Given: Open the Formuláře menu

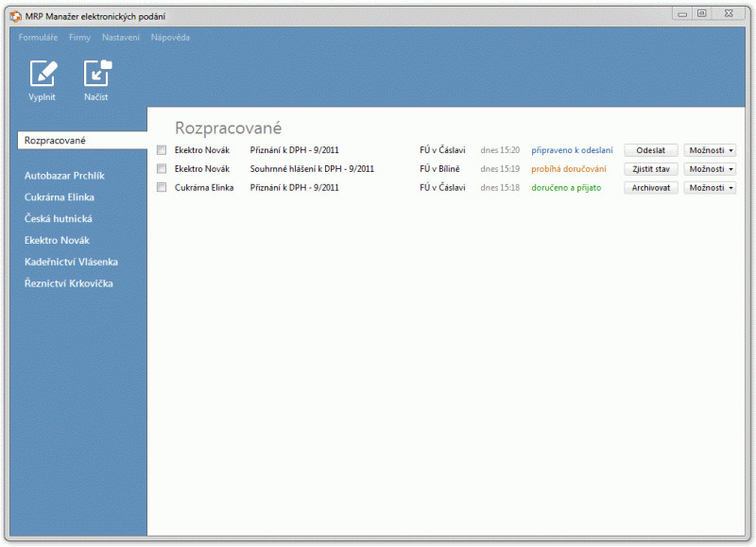Looking at the screenshot, I should (38, 38).
